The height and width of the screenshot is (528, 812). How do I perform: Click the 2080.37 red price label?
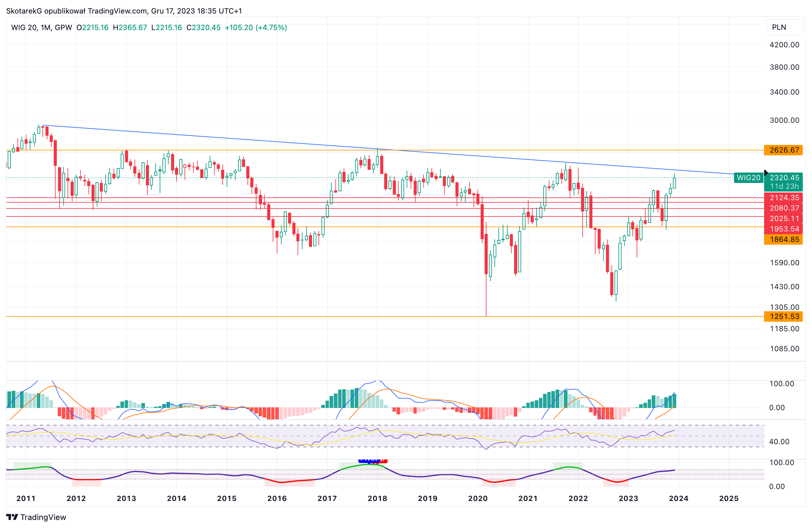783,208
